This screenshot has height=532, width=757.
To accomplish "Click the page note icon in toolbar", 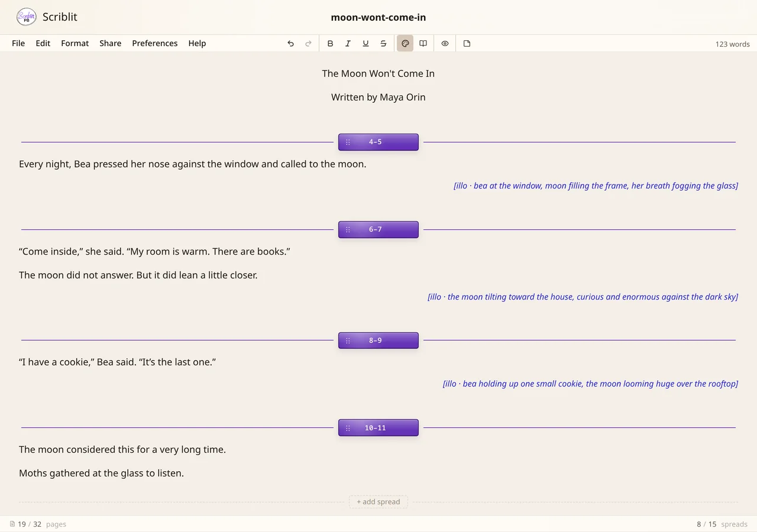I will (467, 43).
